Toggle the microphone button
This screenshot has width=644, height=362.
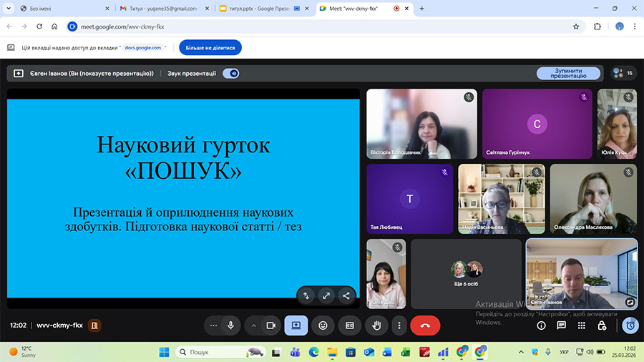click(x=230, y=326)
